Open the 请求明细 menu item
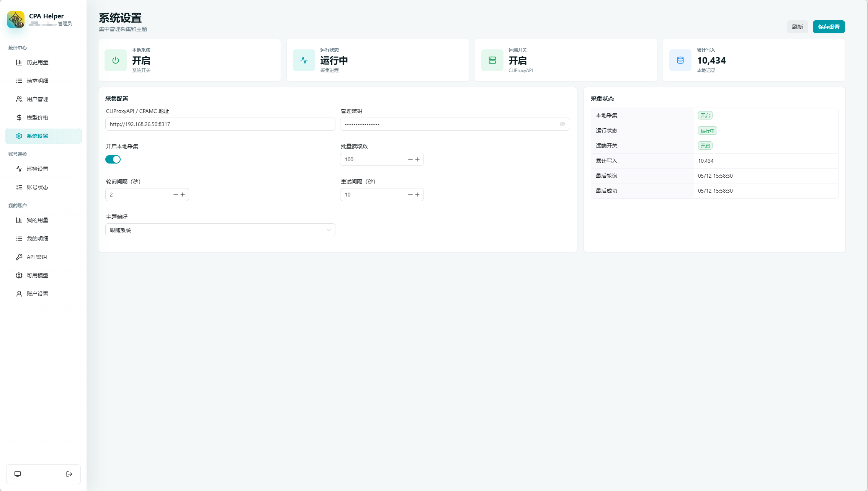 [x=43, y=81]
